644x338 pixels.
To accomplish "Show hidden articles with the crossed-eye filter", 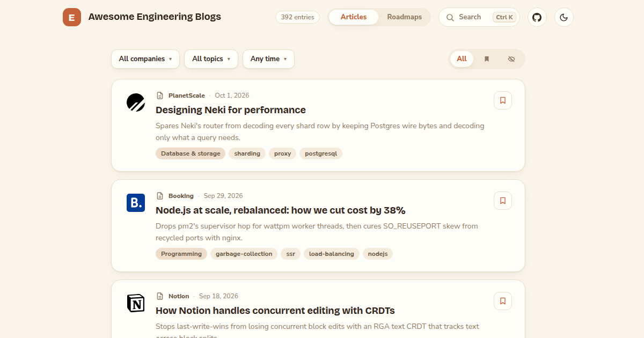I will tap(511, 59).
